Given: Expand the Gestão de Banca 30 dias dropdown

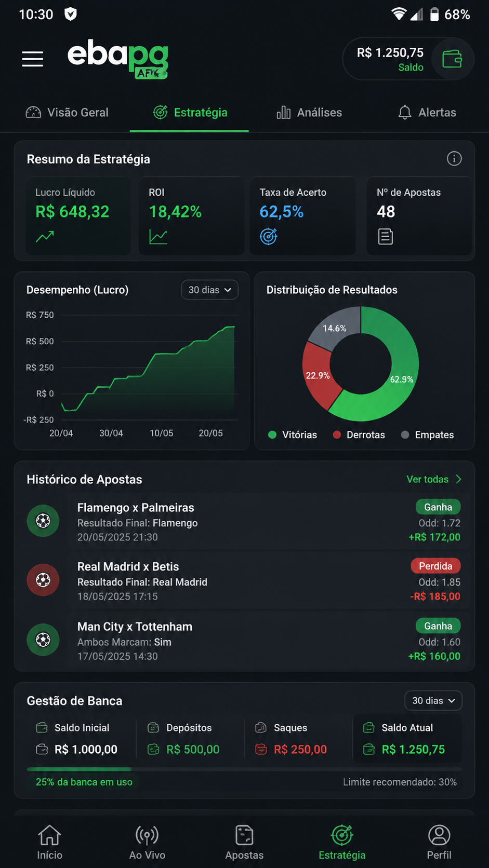Looking at the screenshot, I should coord(433,701).
